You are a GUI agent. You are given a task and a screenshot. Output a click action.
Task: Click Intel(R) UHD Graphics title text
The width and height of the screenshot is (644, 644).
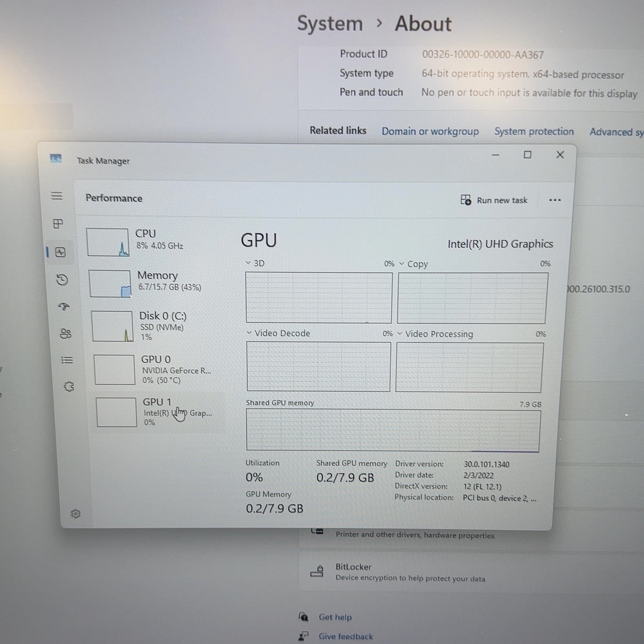500,244
